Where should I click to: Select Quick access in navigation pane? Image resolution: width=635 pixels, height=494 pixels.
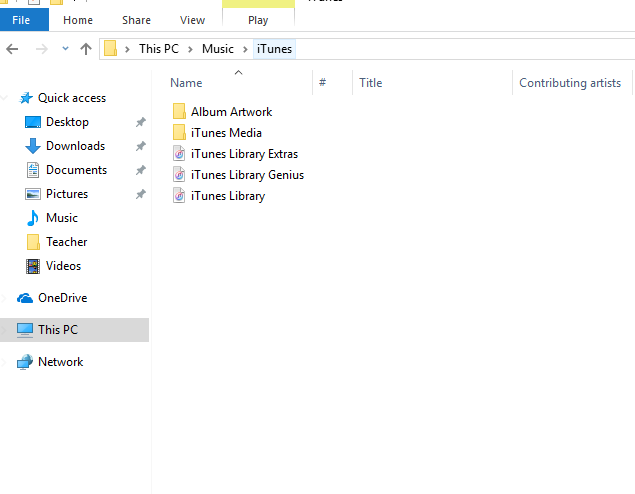tap(72, 98)
